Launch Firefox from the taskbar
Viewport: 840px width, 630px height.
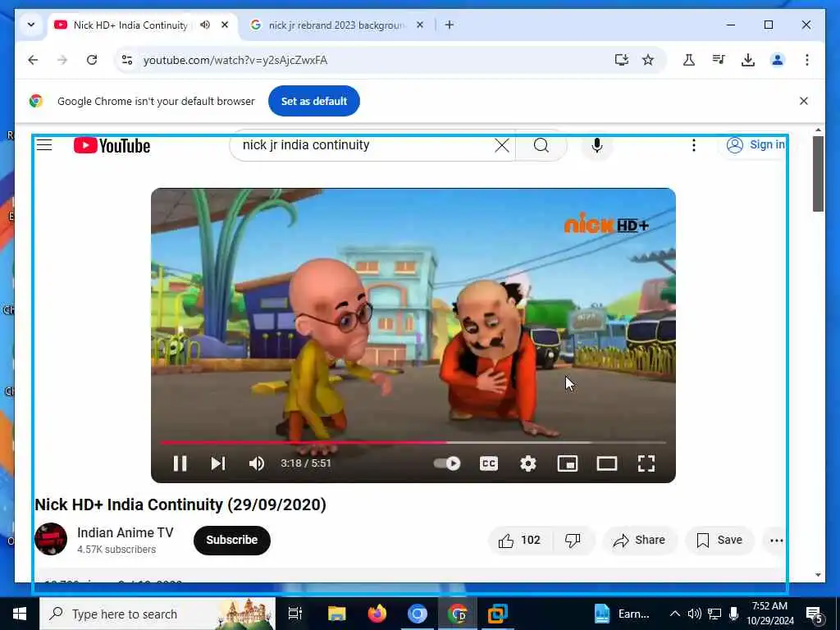377,614
